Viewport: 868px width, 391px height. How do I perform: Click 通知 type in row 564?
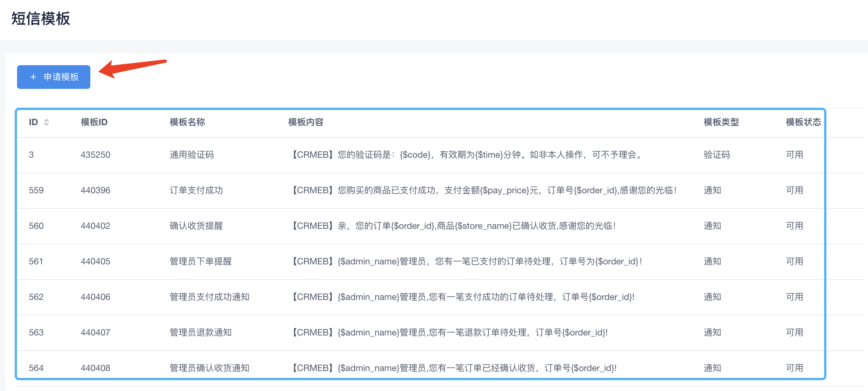712,368
